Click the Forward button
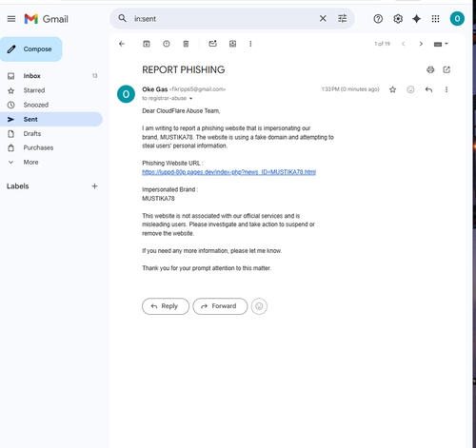Screen dimensions: 476x448 point(220,306)
